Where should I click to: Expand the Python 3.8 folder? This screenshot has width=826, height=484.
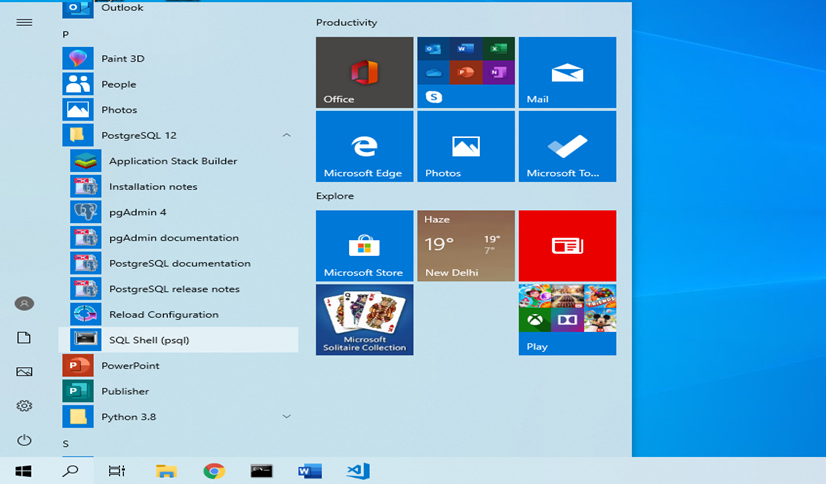[x=287, y=417]
